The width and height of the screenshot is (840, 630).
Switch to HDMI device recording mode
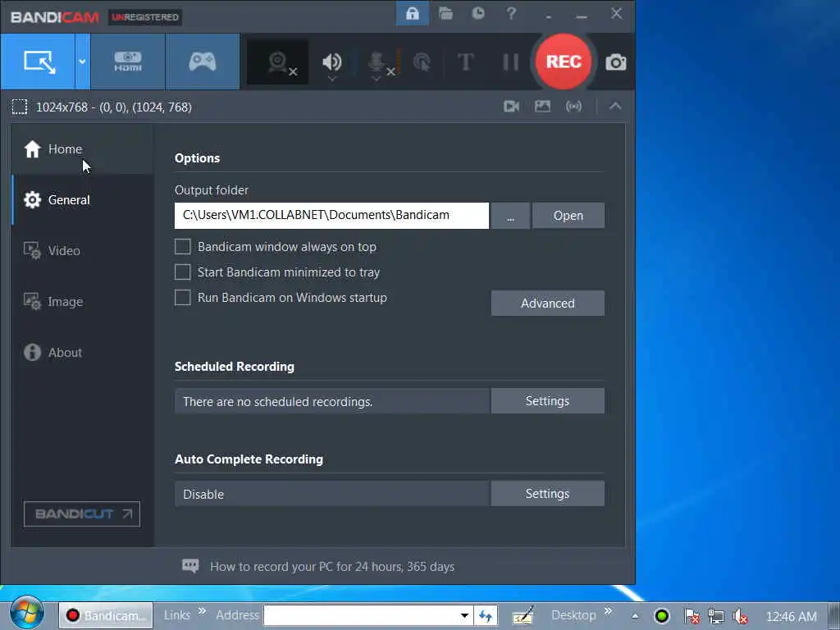[x=128, y=62]
